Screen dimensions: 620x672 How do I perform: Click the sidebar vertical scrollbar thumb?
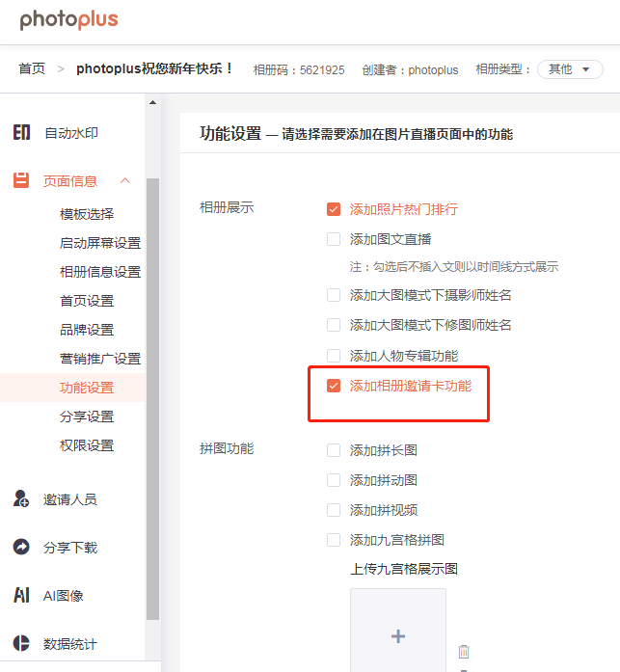[x=152, y=398]
